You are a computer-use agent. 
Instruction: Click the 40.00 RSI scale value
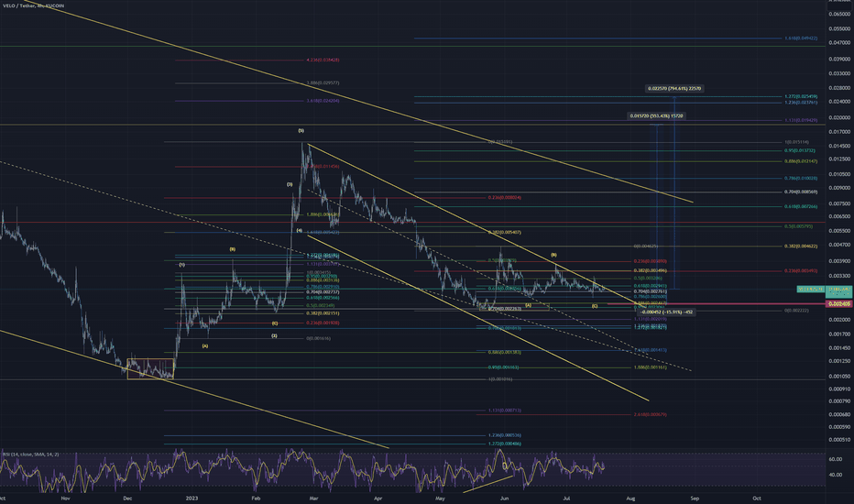tap(836, 475)
